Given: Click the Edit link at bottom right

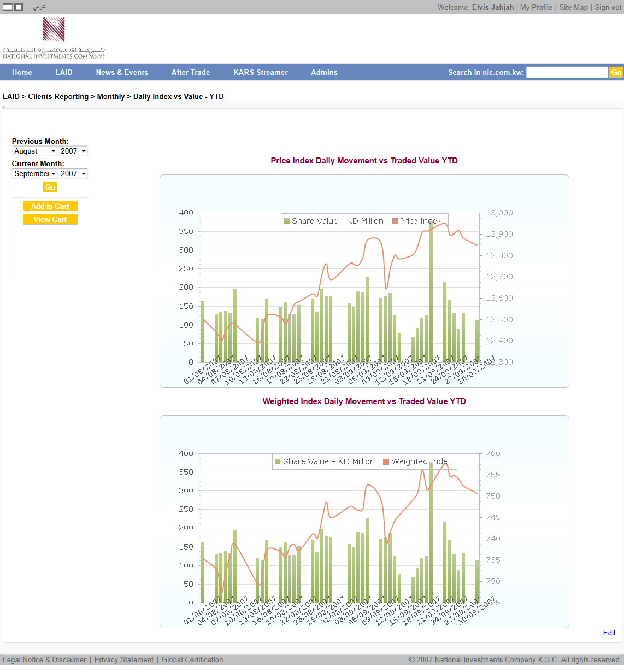Looking at the screenshot, I should 609,633.
